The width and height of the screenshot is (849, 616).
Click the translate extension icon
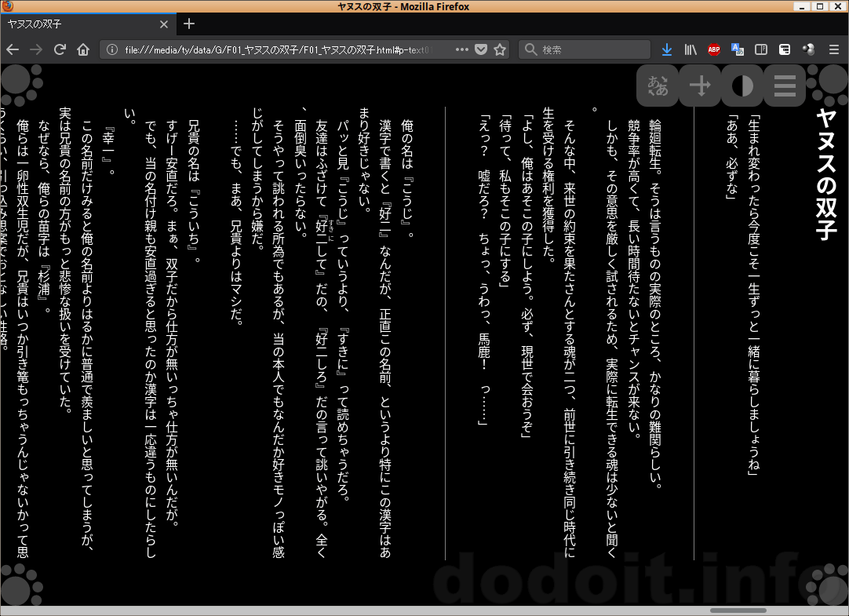[738, 49]
